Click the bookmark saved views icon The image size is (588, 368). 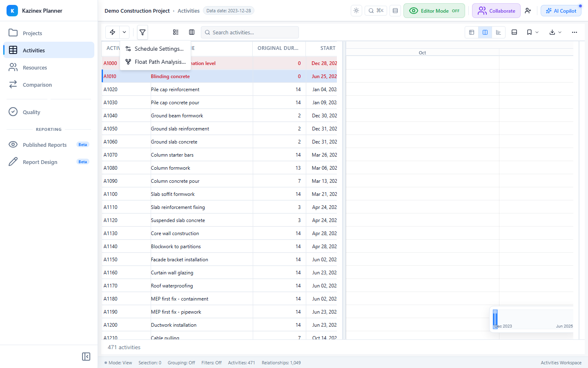click(x=529, y=32)
